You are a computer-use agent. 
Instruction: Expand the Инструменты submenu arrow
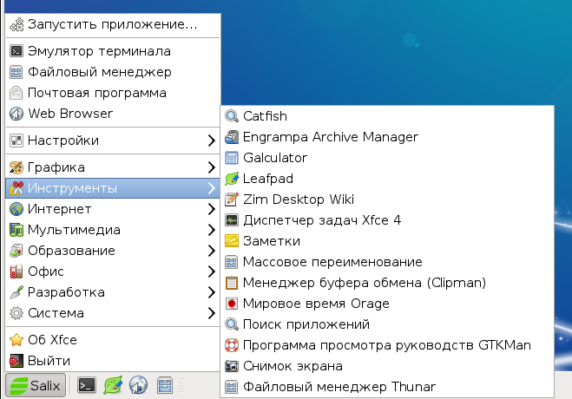(x=211, y=189)
